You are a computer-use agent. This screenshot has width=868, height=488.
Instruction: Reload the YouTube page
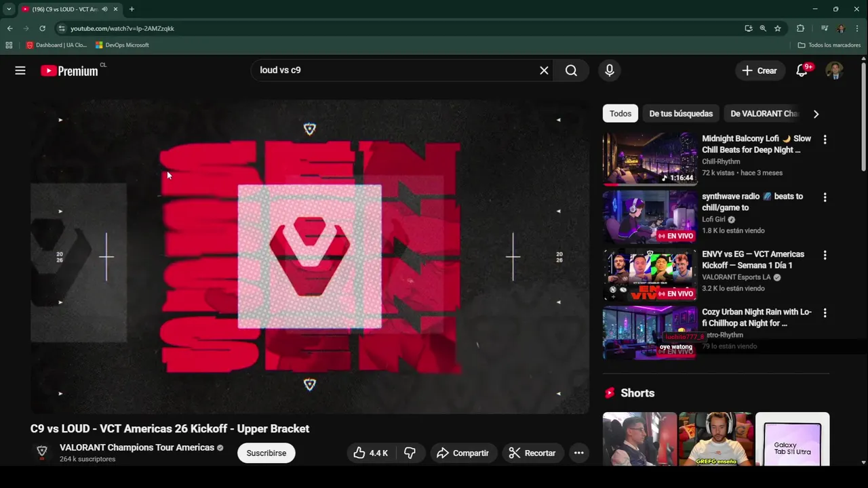tap(42, 28)
